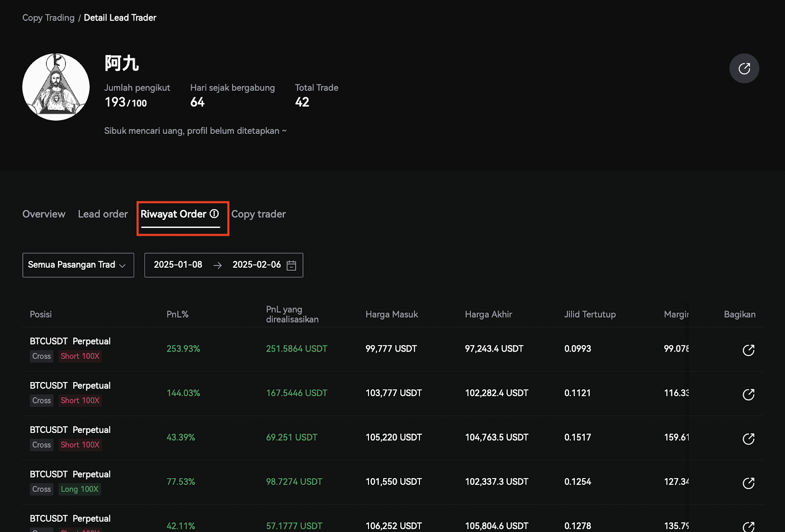Click the Long 100X tag

79,489
